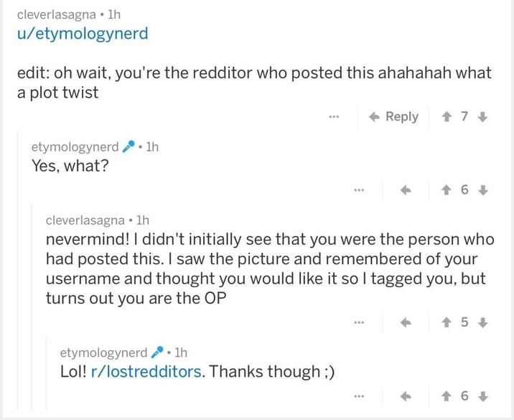Open more options for top cleverlasagna comment
Image resolution: width=514 pixels, height=420 pixels.
334,116
